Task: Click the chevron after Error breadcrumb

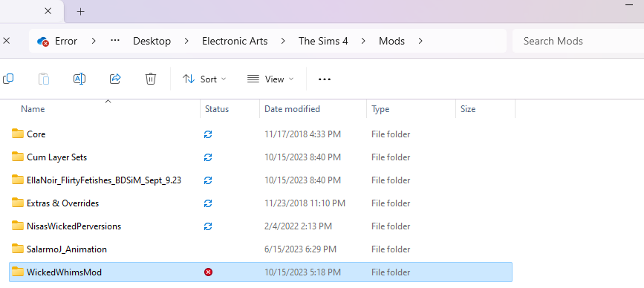Action: point(94,41)
